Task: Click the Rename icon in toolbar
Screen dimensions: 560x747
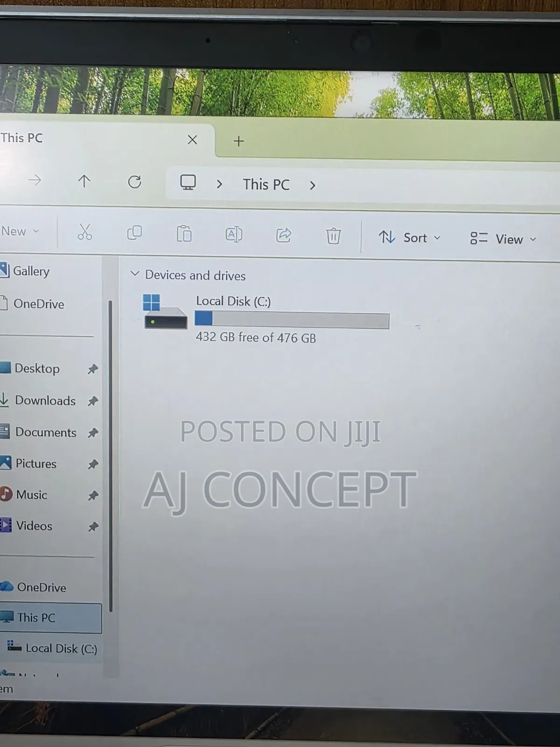Action: (234, 234)
